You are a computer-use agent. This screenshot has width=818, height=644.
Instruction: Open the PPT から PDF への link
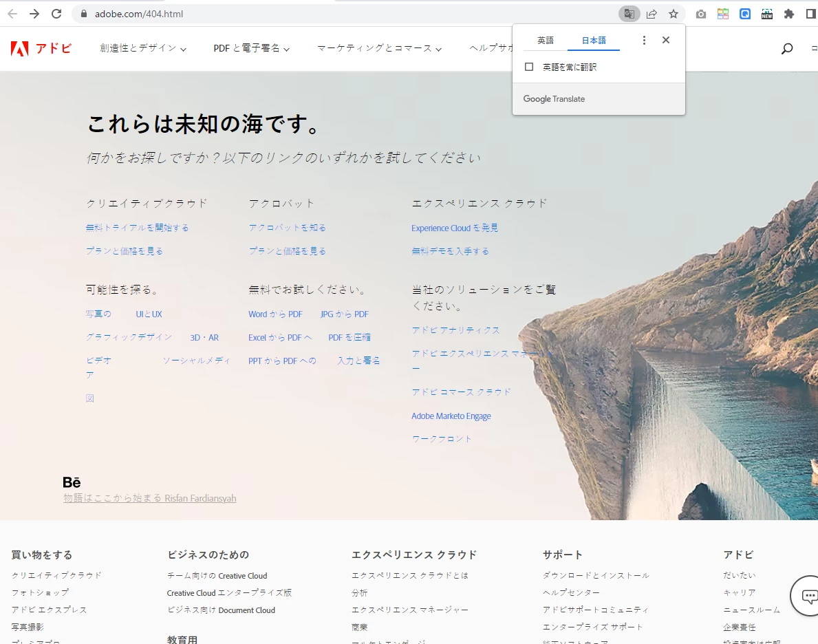click(x=282, y=361)
